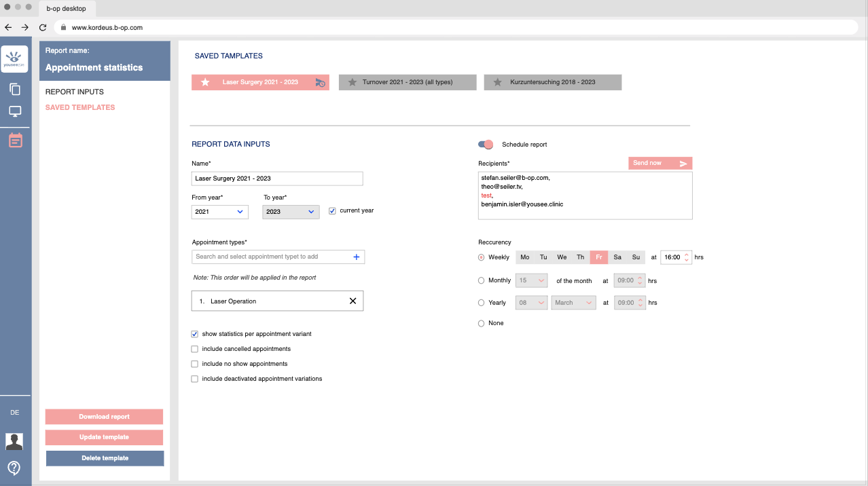Click the user profile avatar icon
The width and height of the screenshot is (868, 486).
[14, 441]
